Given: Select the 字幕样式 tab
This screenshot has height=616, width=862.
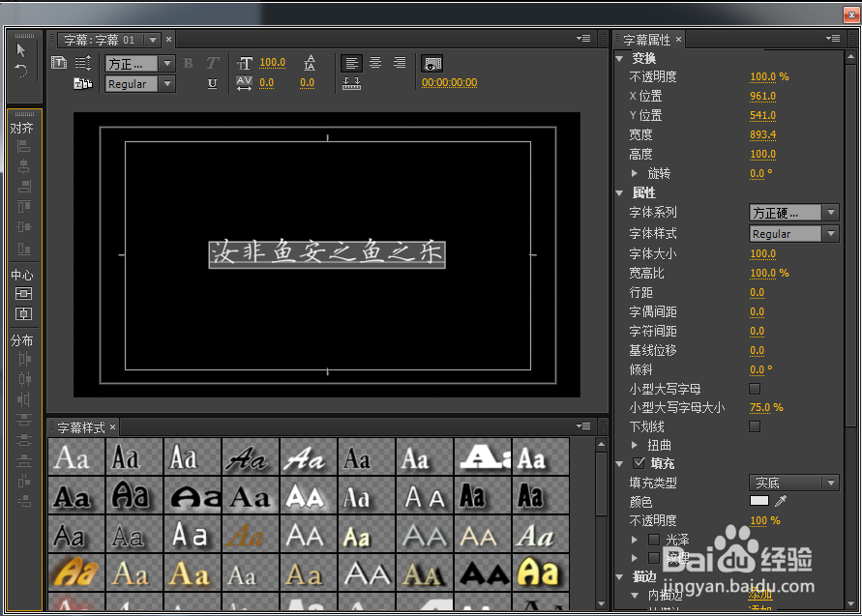Looking at the screenshot, I should (81, 427).
